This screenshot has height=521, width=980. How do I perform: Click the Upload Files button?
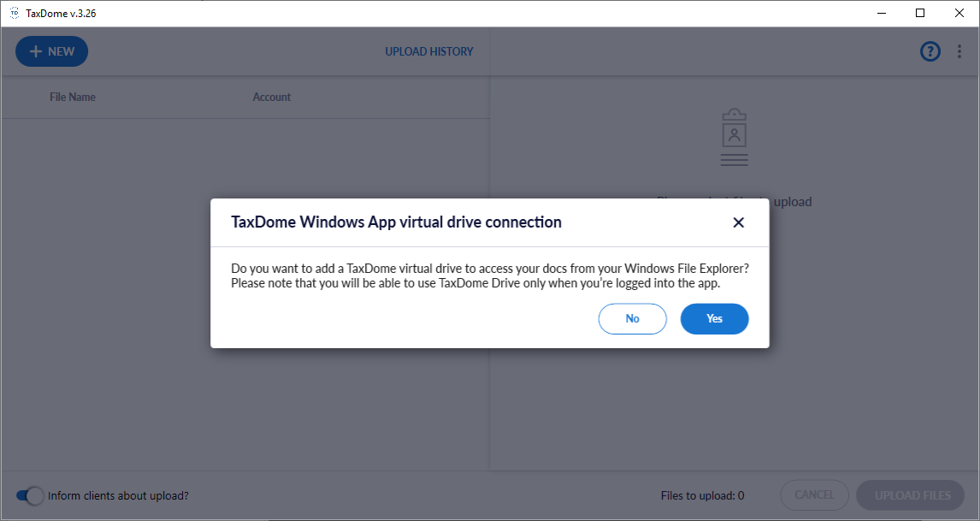912,495
